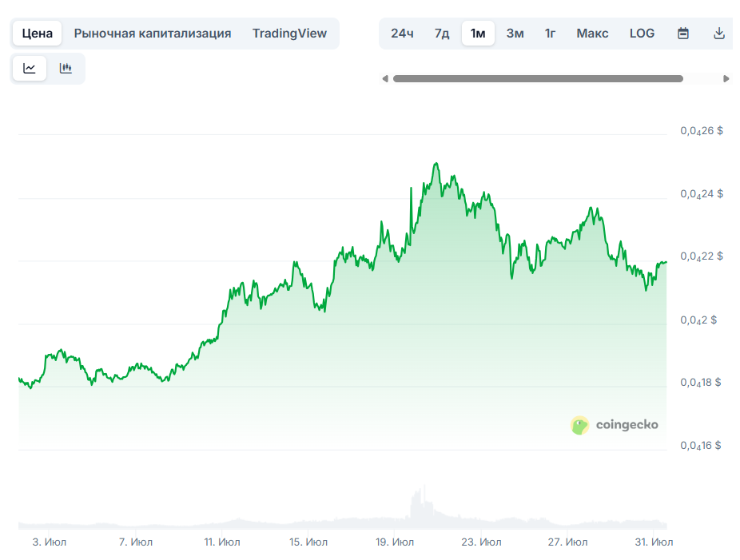Click the 11. Июл date label
This screenshot has width=740, height=560.
coord(222,542)
